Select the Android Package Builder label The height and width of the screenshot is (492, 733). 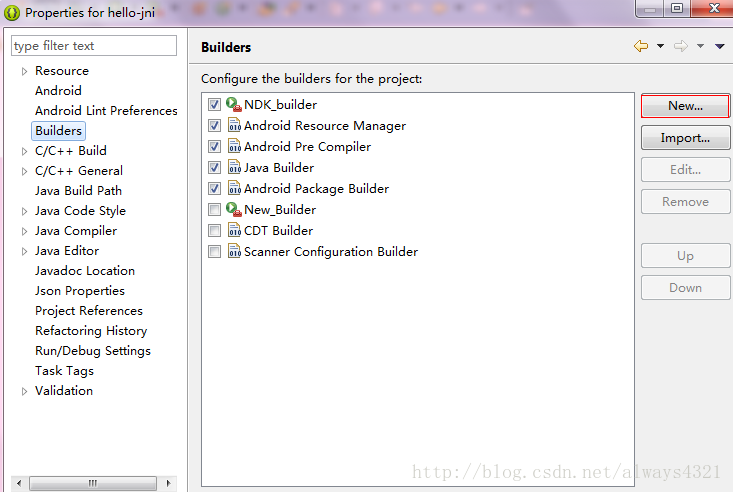(x=316, y=189)
